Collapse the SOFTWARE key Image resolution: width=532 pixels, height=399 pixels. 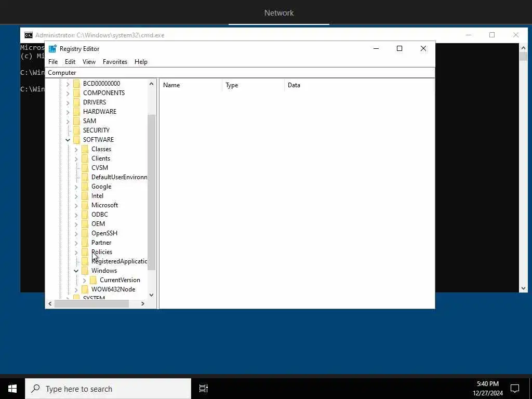pyautogui.click(x=68, y=139)
